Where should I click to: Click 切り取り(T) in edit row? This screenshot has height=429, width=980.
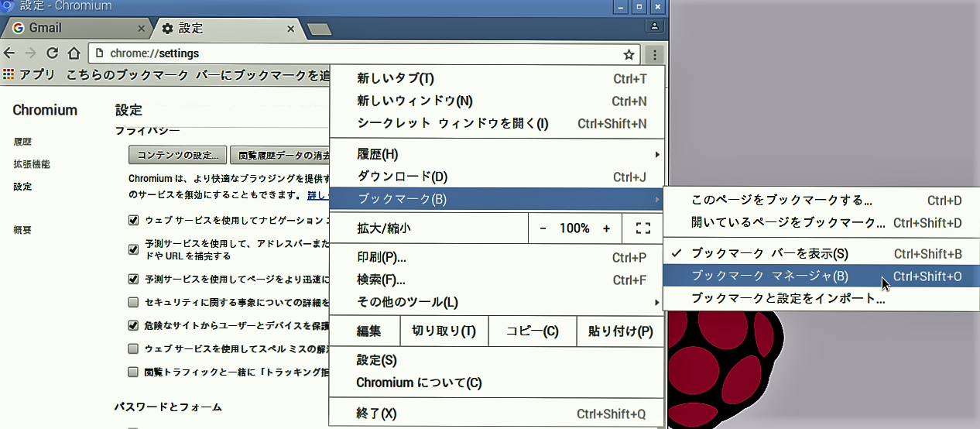click(x=444, y=331)
